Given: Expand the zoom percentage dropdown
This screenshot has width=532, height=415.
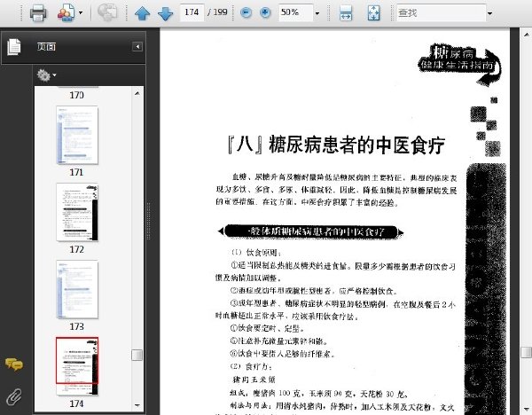Looking at the screenshot, I should tap(317, 13).
